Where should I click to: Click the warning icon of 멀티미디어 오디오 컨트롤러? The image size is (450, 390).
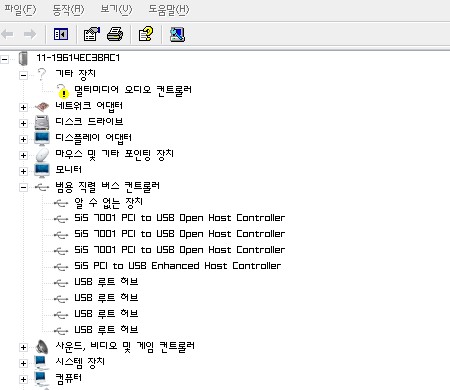pos(62,91)
